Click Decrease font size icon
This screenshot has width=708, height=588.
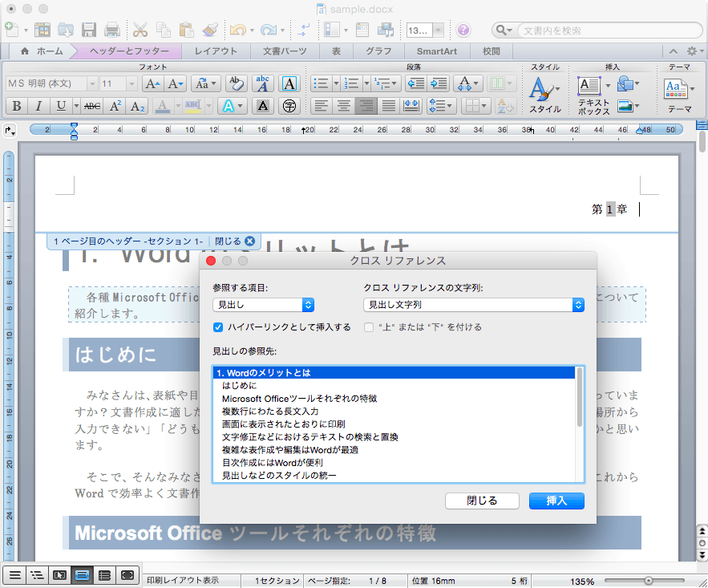pyautogui.click(x=175, y=83)
